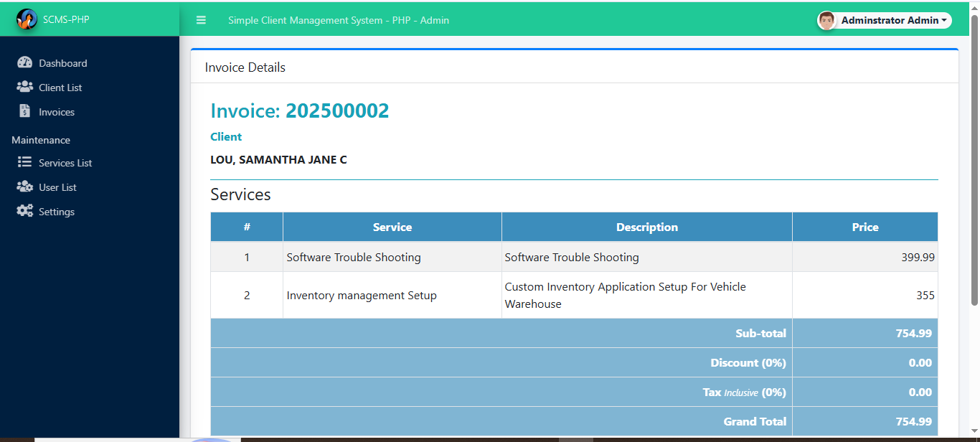The width and height of the screenshot is (980, 442).
Task: Click the SCMS-PHP brand text
Action: point(66,19)
